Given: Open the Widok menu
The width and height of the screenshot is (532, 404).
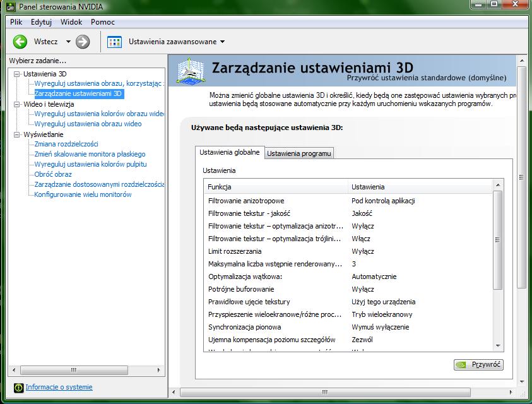Looking at the screenshot, I should pyautogui.click(x=71, y=22).
